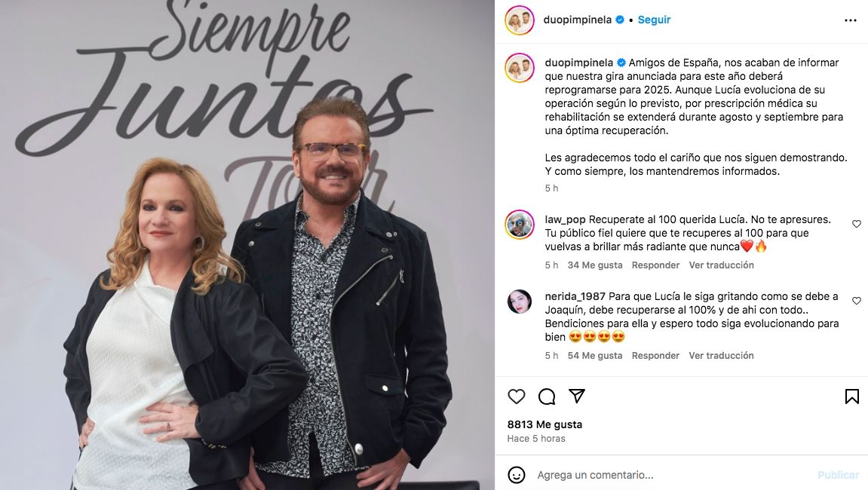Show translation of law_pop's comment
The width and height of the screenshot is (868, 490).
[721, 265]
